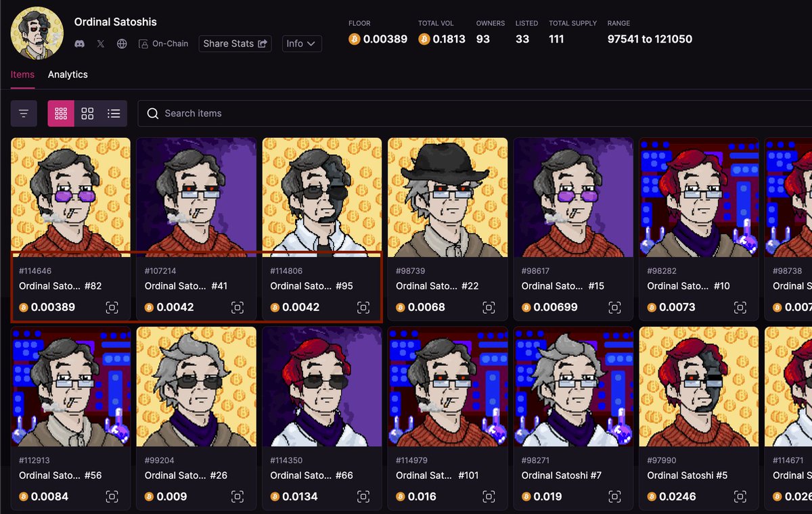Open thumbnail of Ordinal Satoshi #22
This screenshot has width=812, height=514.
[x=448, y=197]
